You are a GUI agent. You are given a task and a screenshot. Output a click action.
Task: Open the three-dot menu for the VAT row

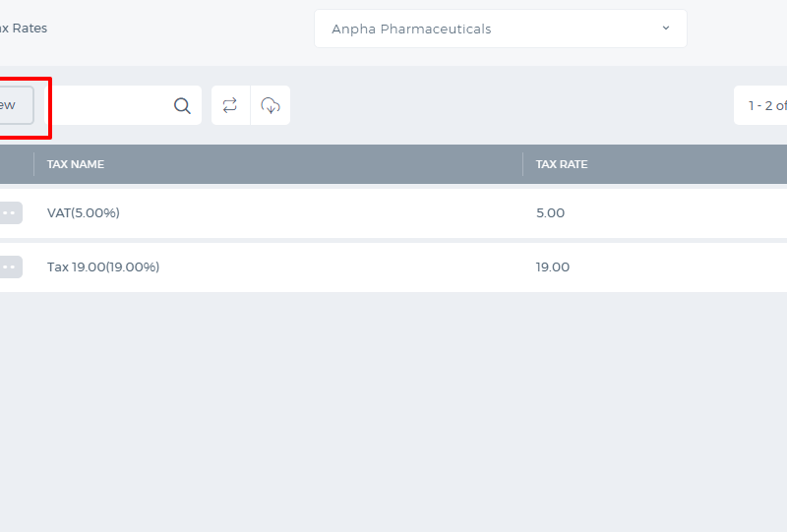(x=10, y=212)
